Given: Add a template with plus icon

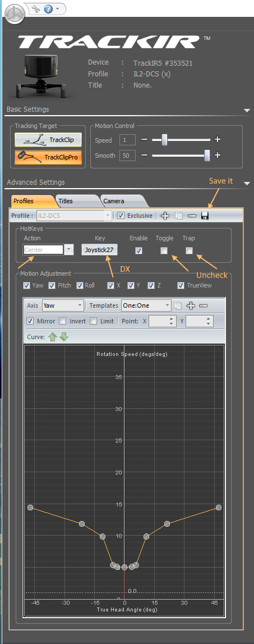Looking at the screenshot, I should point(191,305).
